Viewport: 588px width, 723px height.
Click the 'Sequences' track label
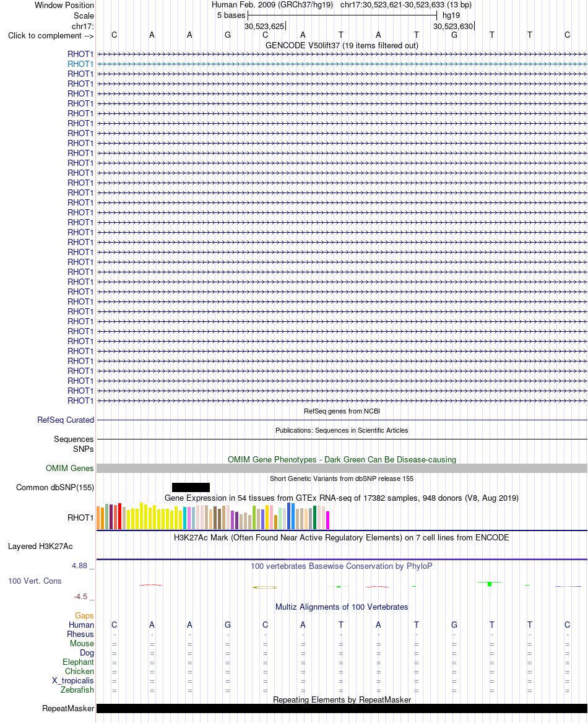point(74,439)
